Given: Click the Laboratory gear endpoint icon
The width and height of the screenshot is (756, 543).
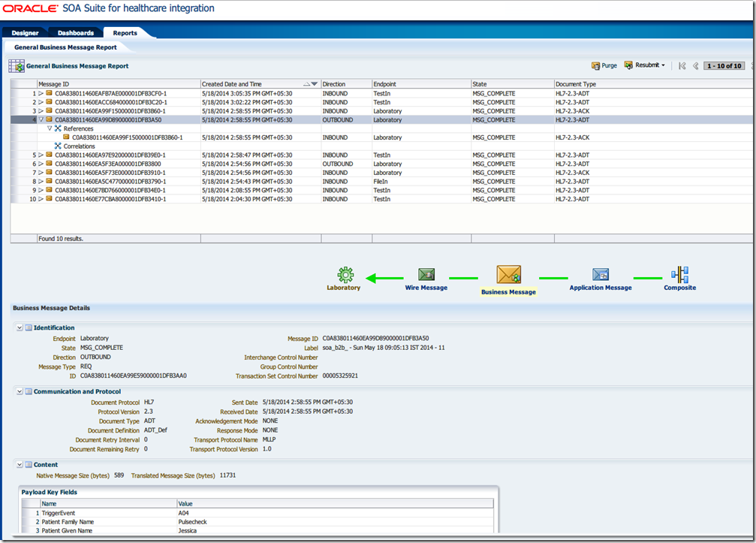Looking at the screenshot, I should [x=345, y=274].
